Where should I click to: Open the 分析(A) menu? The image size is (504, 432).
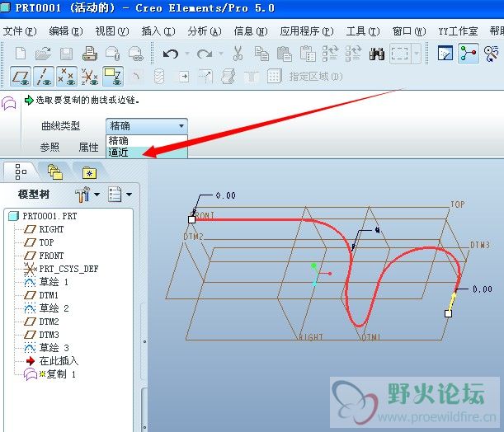(x=205, y=31)
